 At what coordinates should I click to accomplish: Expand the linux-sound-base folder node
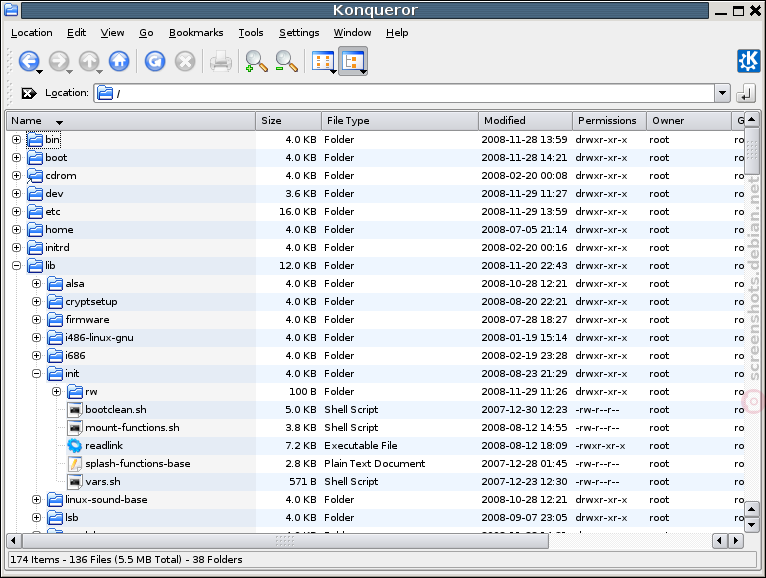37,500
